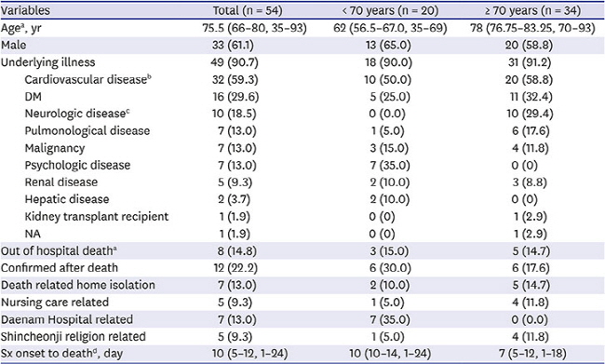Click the Kidney transplant recipient label
Screen dimensions: 605x364
(x=97, y=217)
